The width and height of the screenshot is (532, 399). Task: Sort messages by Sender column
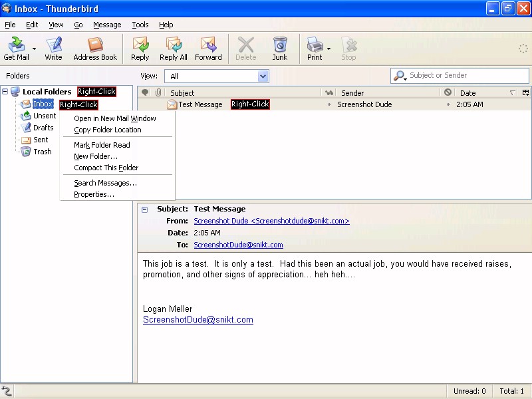[x=388, y=92]
